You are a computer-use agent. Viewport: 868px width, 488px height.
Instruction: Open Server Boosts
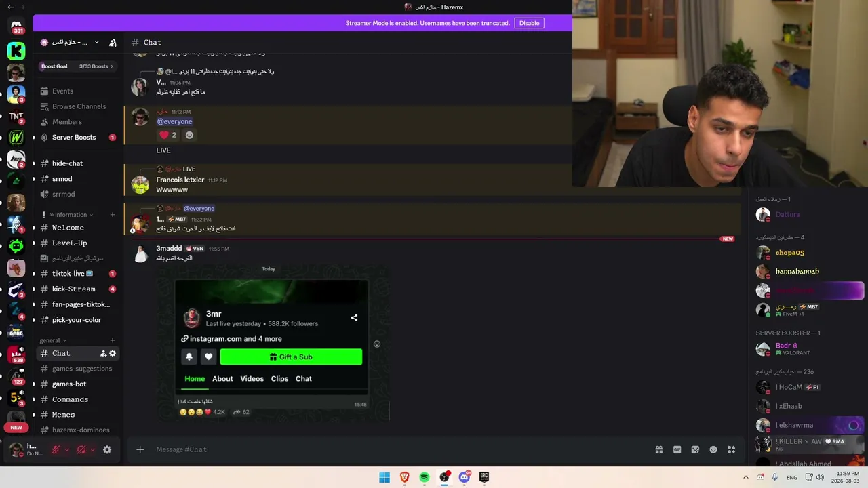point(74,138)
